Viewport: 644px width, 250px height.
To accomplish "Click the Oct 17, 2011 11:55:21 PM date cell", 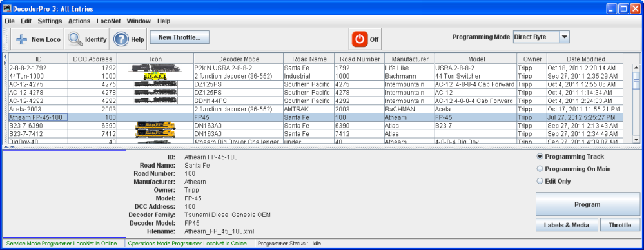I will [x=585, y=109].
